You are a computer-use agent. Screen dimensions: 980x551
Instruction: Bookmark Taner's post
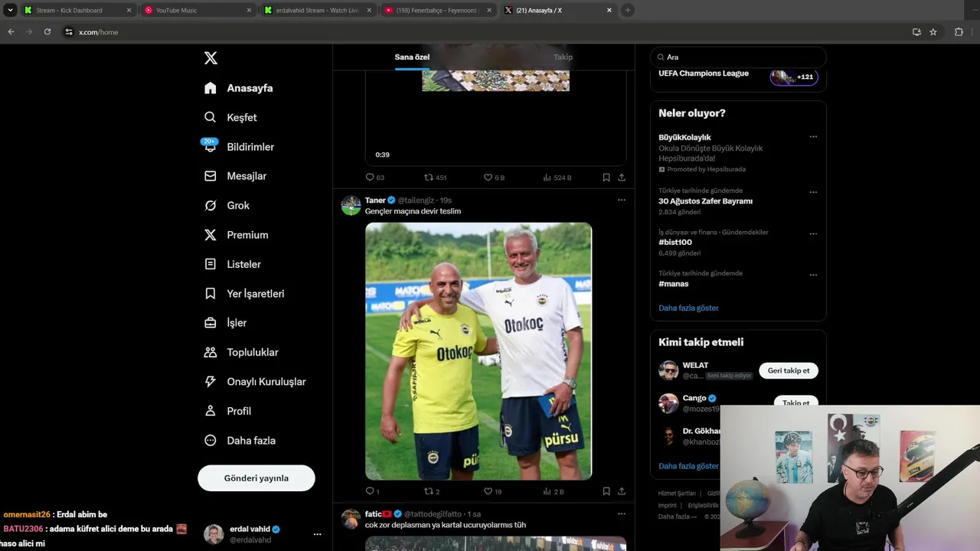pos(606,491)
